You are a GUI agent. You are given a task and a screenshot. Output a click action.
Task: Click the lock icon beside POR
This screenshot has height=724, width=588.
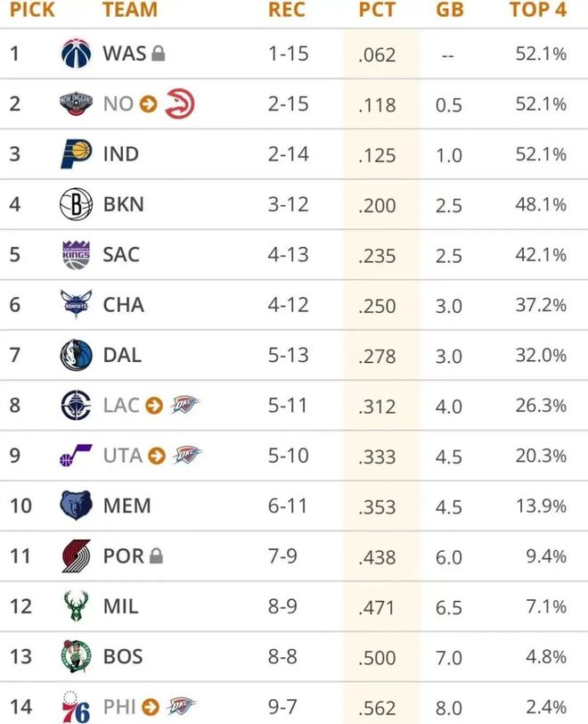click(156, 556)
